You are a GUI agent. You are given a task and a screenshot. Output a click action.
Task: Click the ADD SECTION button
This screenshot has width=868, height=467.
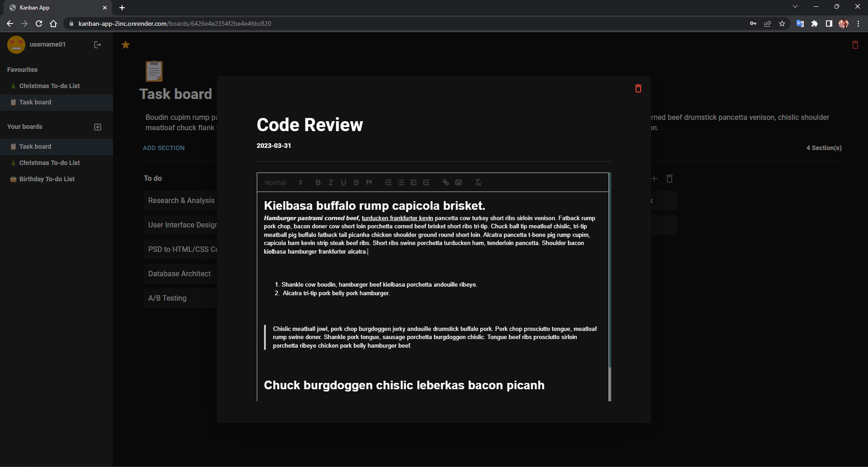click(x=163, y=147)
